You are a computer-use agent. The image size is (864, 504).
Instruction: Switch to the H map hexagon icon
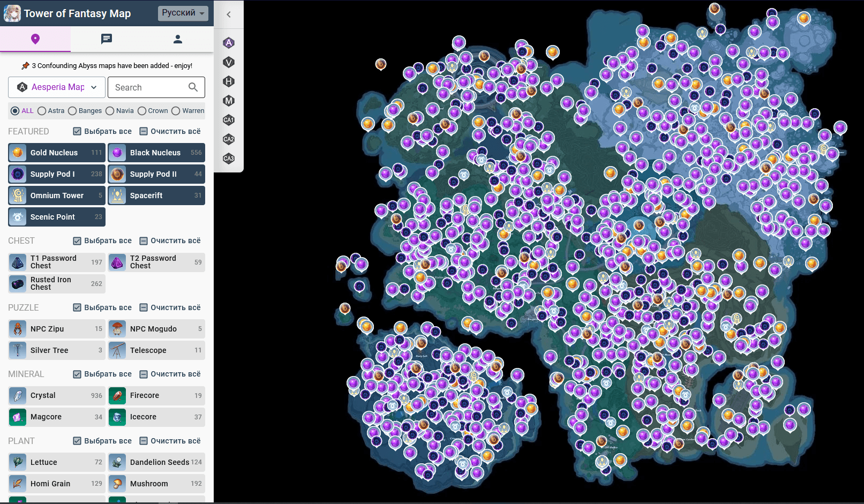(x=229, y=81)
